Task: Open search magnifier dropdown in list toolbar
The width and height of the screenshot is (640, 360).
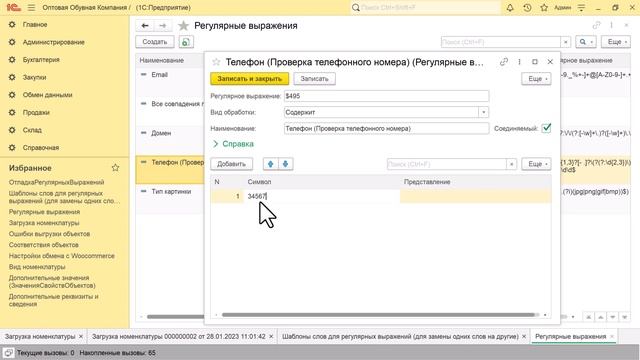Action: [586, 42]
